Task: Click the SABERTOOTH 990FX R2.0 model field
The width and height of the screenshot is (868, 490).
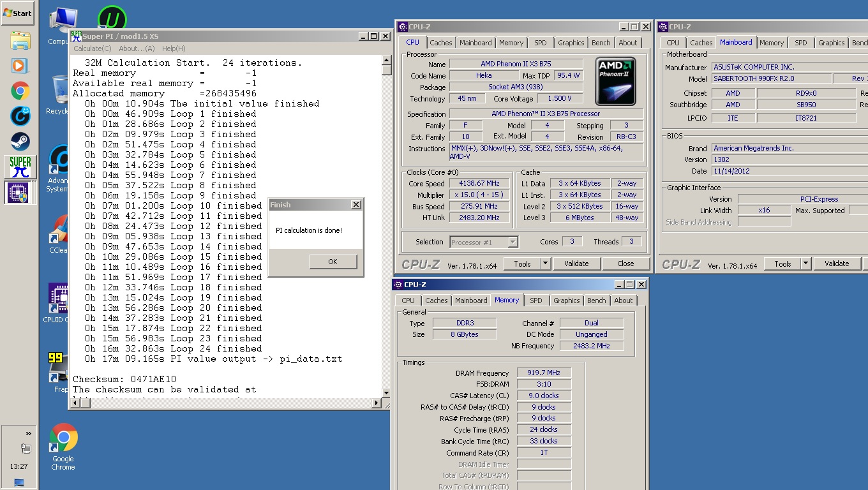Action: click(x=772, y=78)
